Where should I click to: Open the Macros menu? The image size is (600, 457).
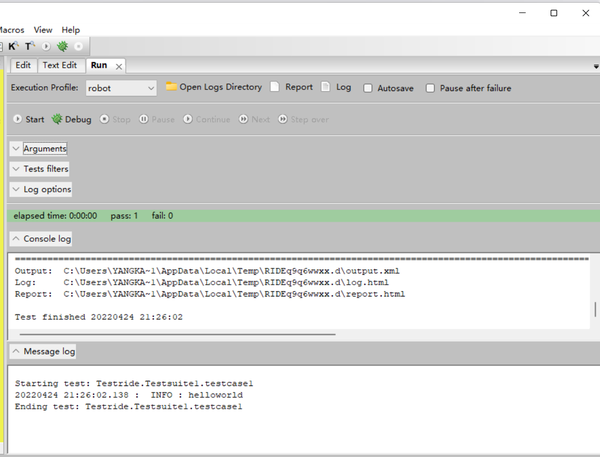point(11,30)
